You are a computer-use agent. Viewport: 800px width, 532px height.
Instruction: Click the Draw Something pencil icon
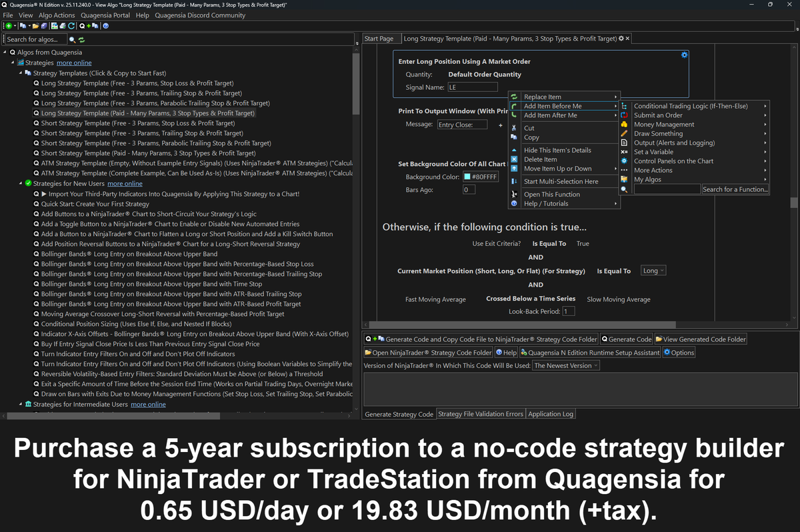coord(624,133)
